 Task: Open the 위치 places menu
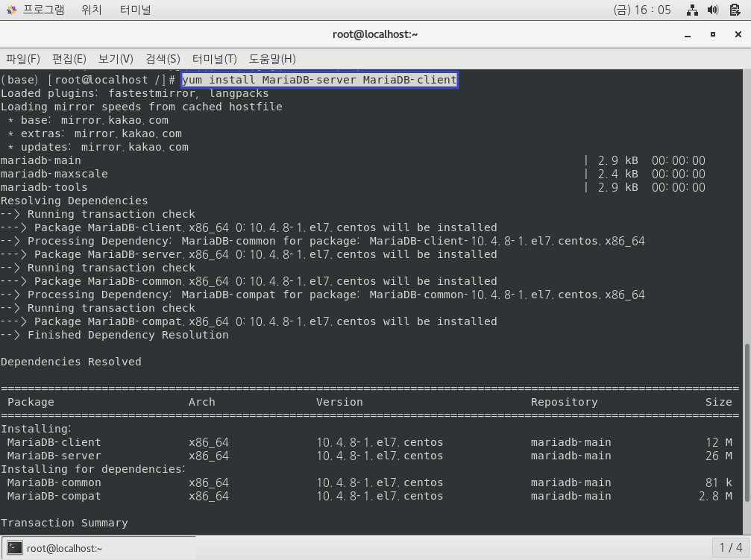coord(92,10)
